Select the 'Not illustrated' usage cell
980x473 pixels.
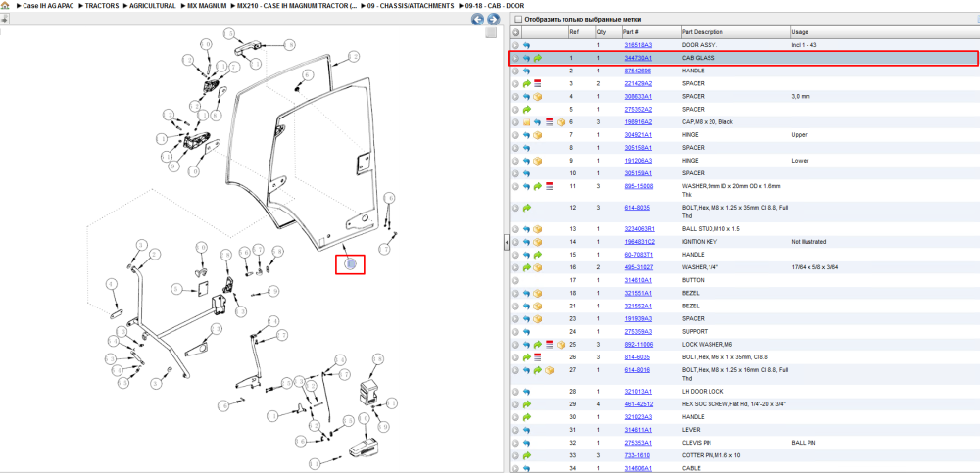pos(808,242)
